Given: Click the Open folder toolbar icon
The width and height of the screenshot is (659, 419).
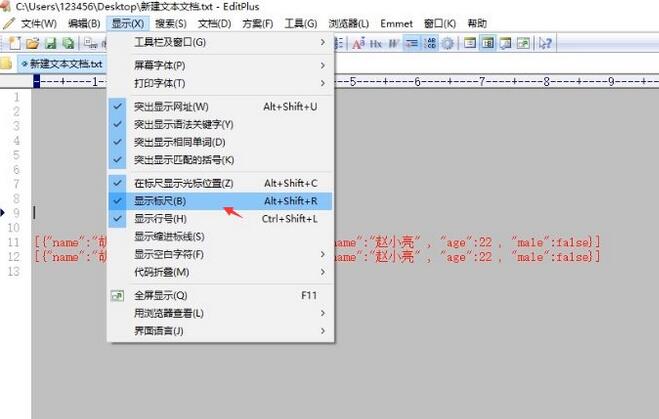Looking at the screenshot, I should 32,43.
